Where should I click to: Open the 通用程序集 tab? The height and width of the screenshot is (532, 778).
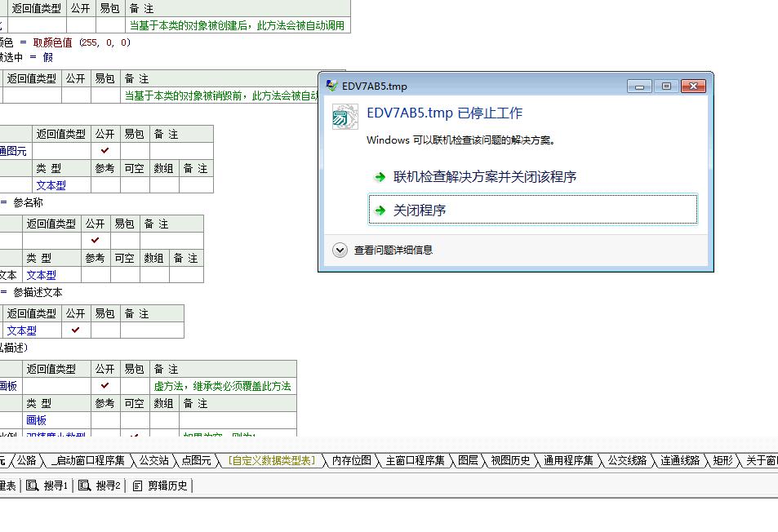pos(569,460)
